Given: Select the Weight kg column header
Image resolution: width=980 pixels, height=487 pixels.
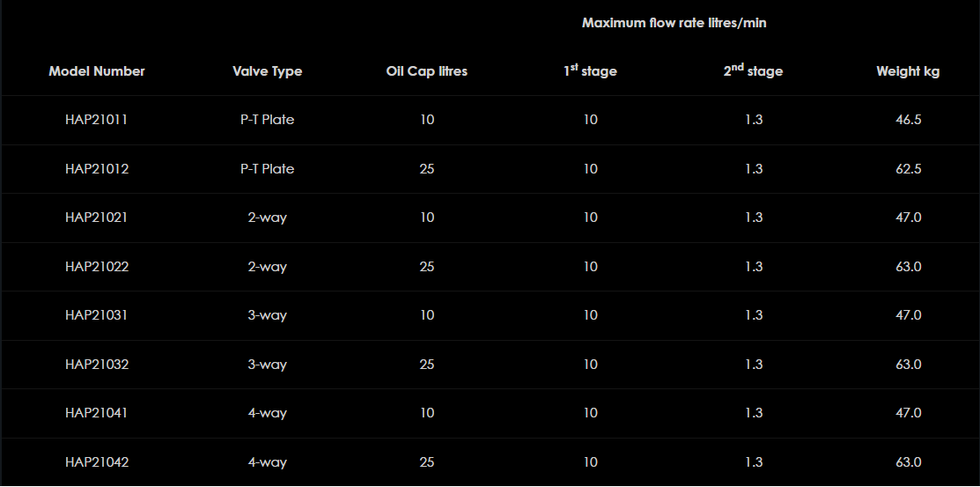Looking at the screenshot, I should point(908,71).
